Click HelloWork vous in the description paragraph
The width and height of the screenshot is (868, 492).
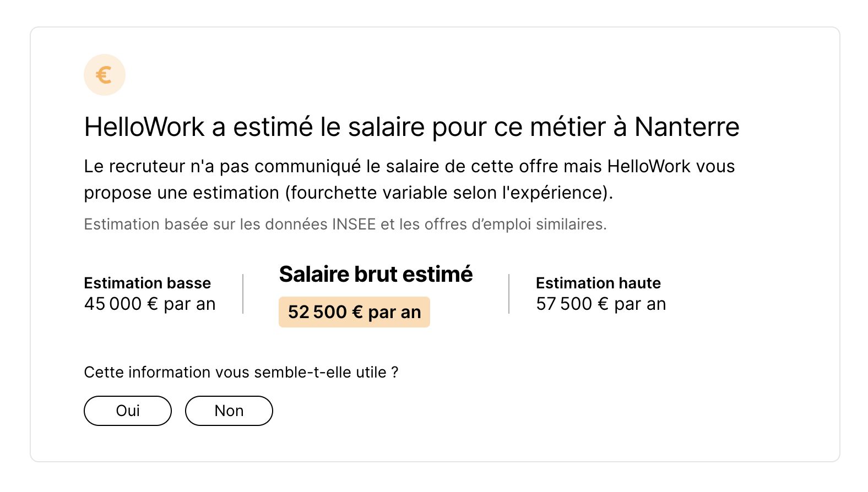[671, 166]
